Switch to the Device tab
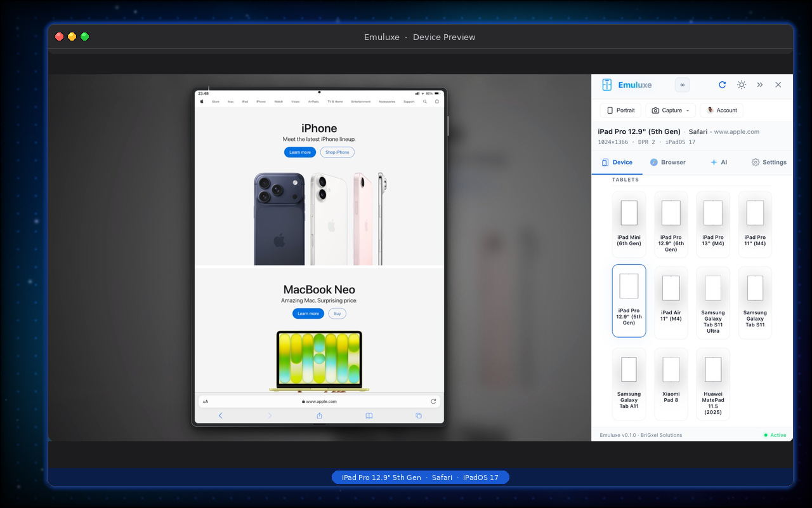Screen dimensions: 812x508 point(617,163)
